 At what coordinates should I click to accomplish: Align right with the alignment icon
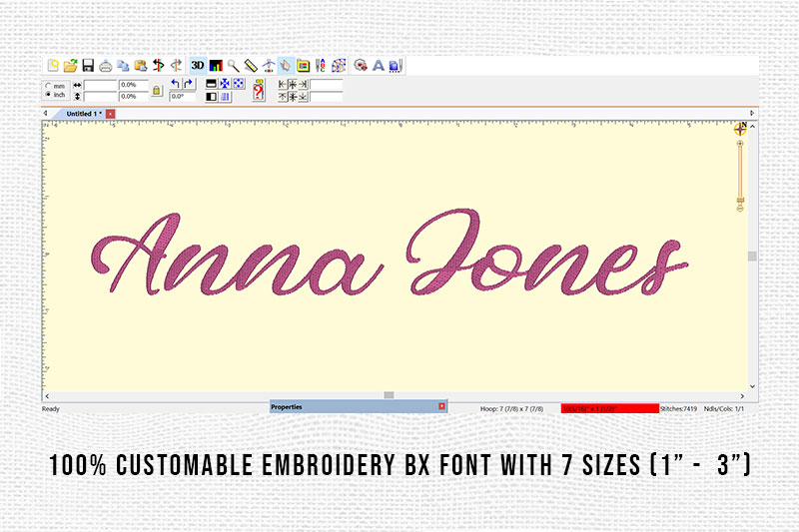click(x=303, y=85)
